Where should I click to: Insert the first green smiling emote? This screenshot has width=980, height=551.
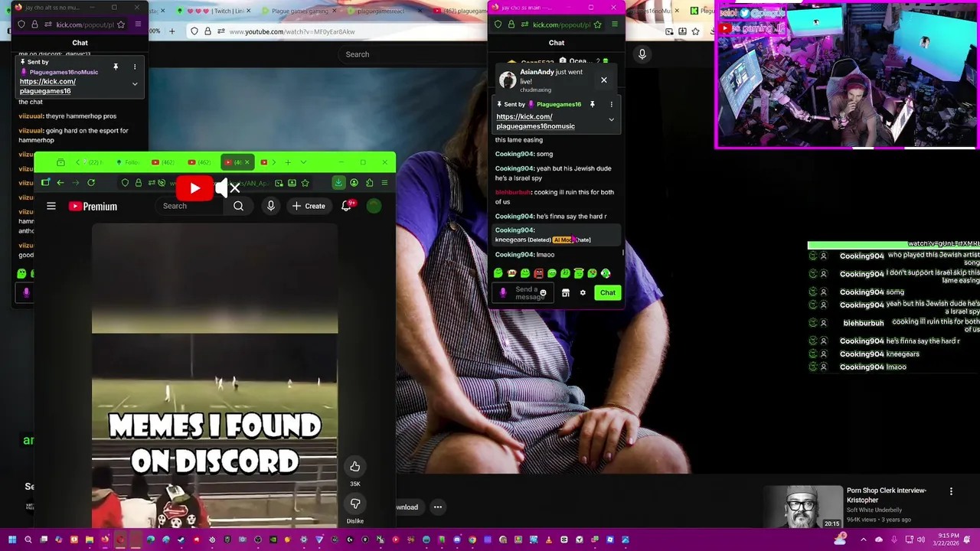tap(498, 273)
